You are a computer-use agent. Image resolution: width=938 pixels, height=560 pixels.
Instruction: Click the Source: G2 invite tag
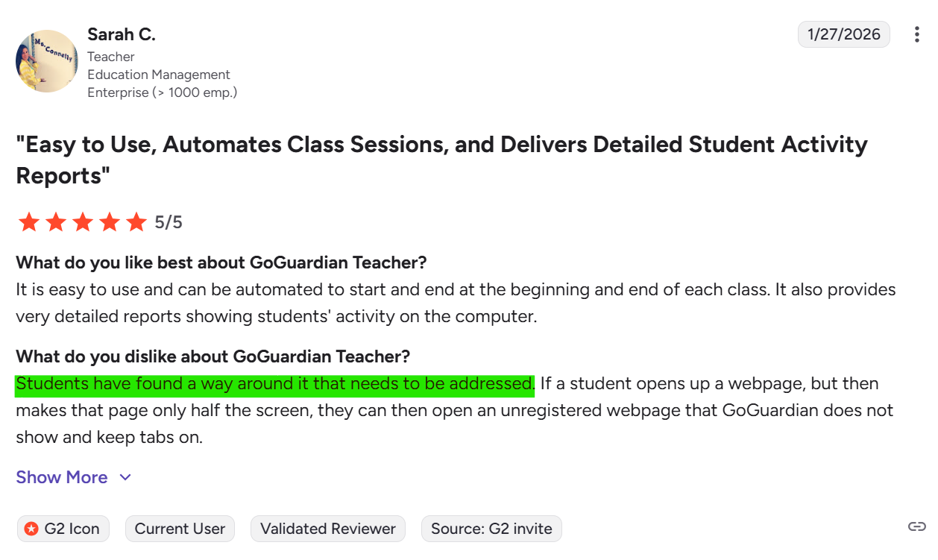(491, 529)
